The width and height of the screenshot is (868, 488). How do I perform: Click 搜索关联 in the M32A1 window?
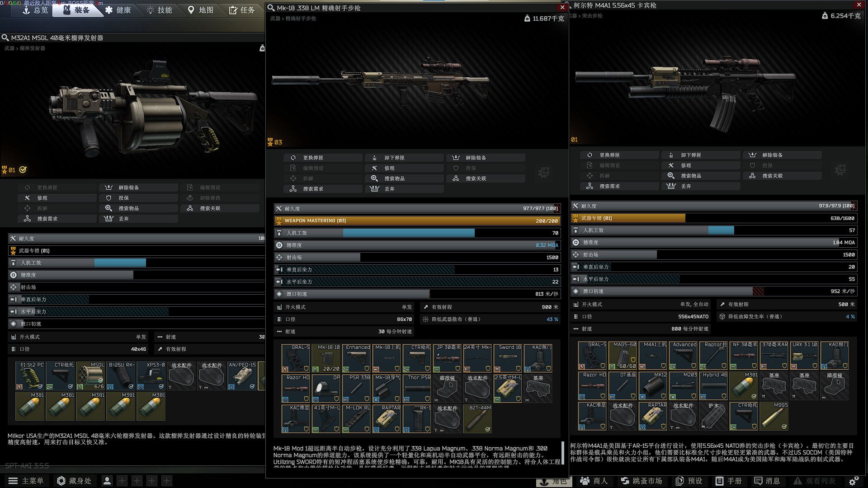pyautogui.click(x=220, y=208)
